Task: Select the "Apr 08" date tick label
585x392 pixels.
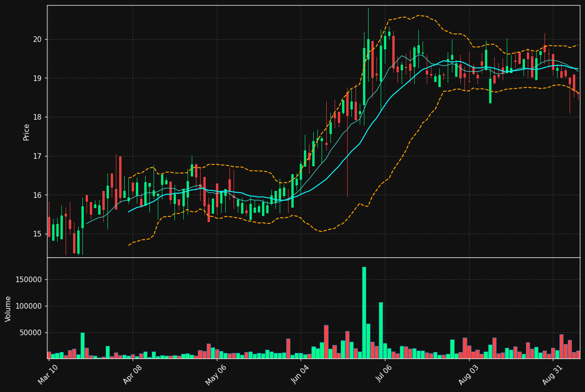Action: (x=133, y=374)
